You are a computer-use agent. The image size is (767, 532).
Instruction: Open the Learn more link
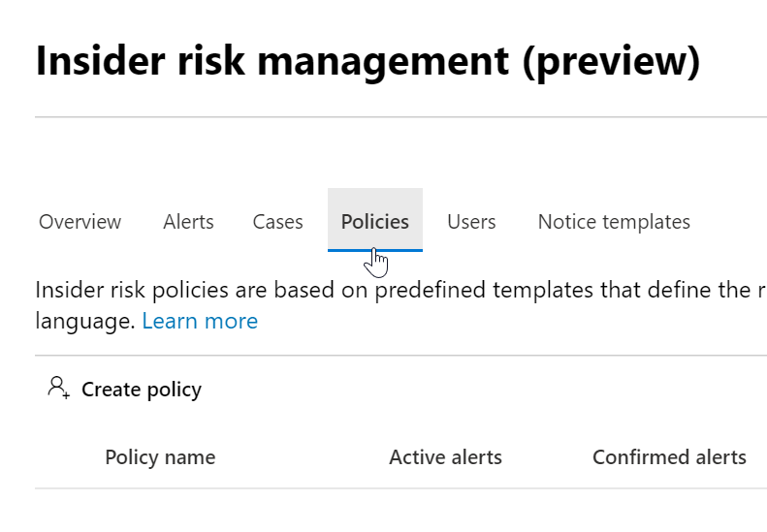(200, 321)
